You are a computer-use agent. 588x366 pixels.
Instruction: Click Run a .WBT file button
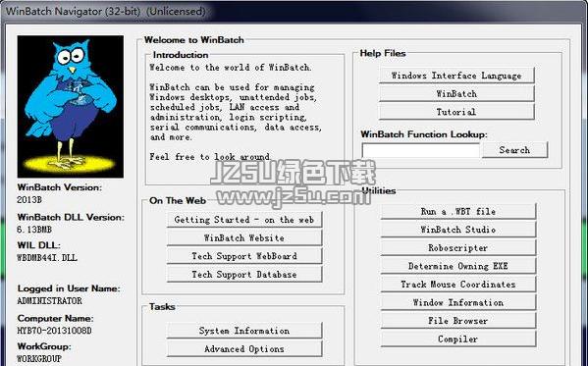point(458,212)
